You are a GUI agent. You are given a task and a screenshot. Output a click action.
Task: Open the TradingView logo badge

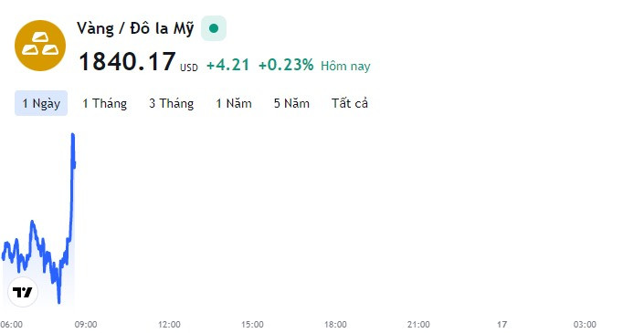click(23, 292)
